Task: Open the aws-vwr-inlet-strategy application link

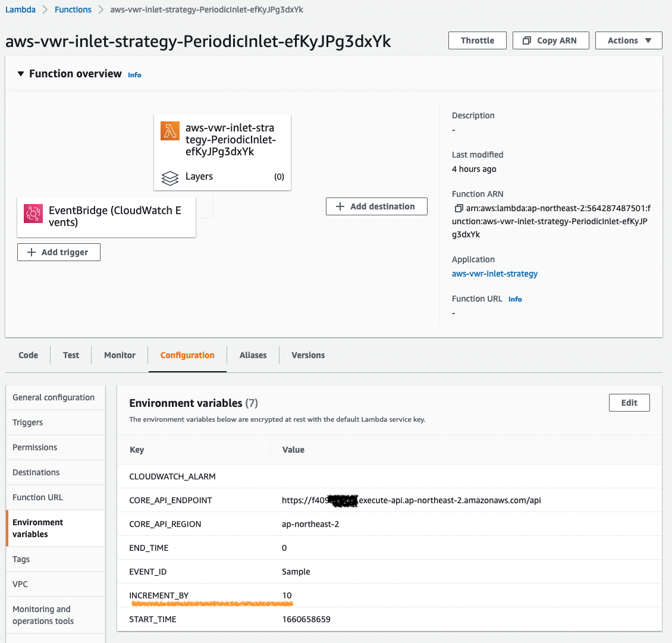Action: click(495, 274)
